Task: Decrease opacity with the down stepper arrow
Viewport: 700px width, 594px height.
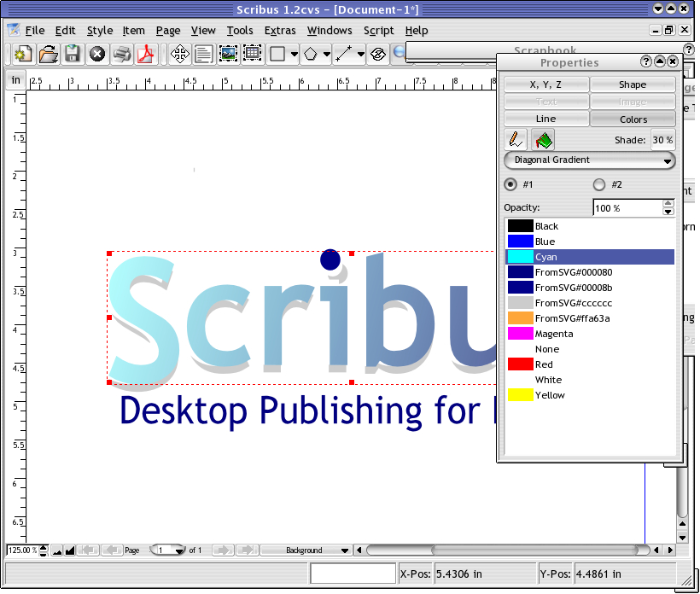Action: tap(668, 212)
